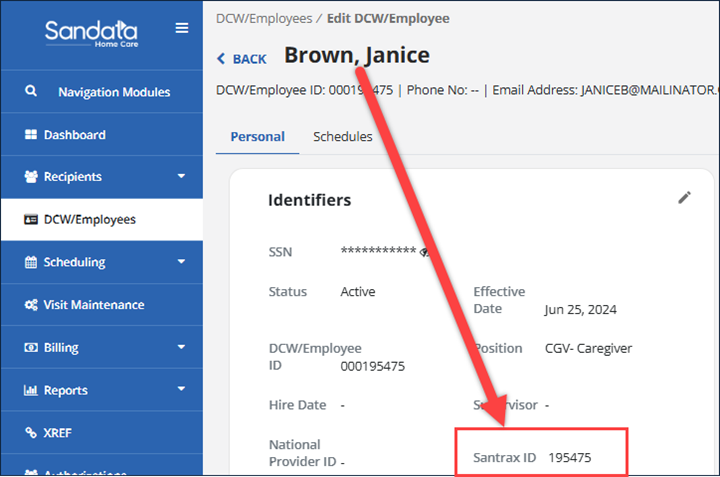Click the Scheduling calendar icon
The width and height of the screenshot is (720, 477).
pos(30,262)
